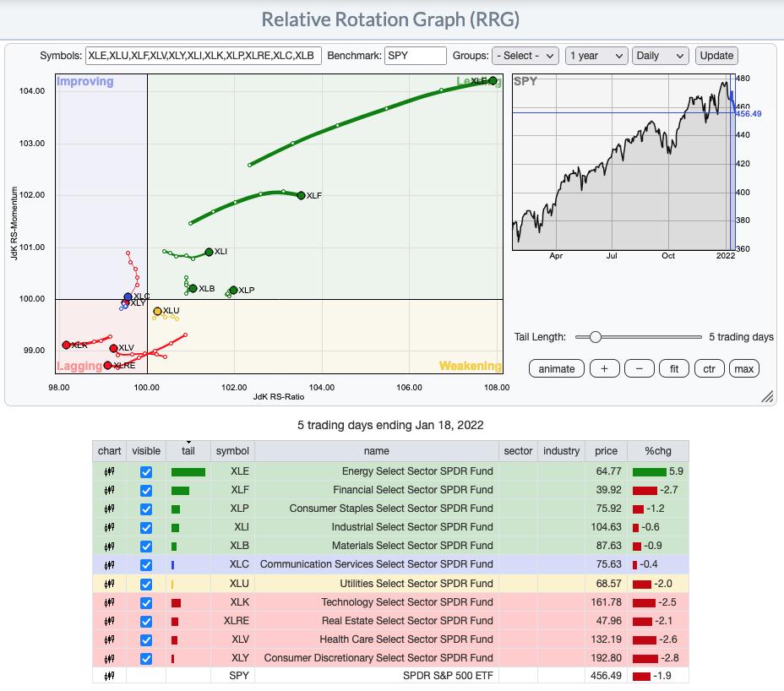Sort table by name column

[x=377, y=451]
